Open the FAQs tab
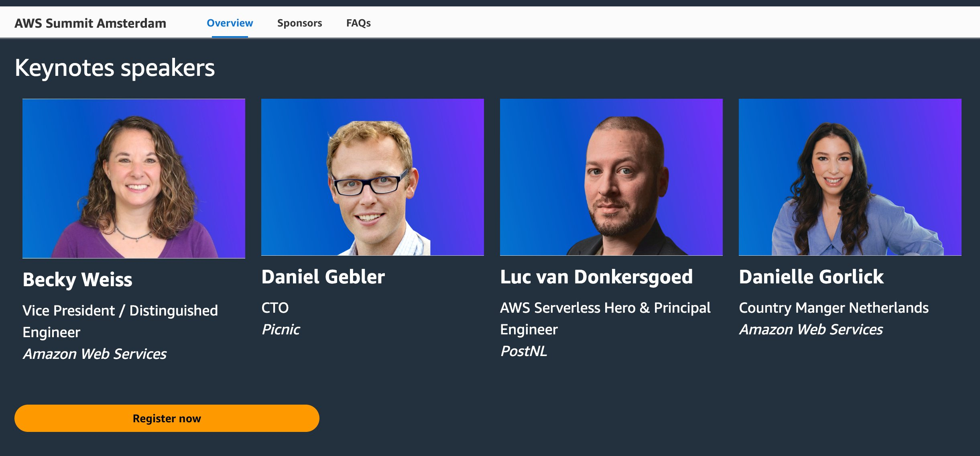 pos(358,23)
